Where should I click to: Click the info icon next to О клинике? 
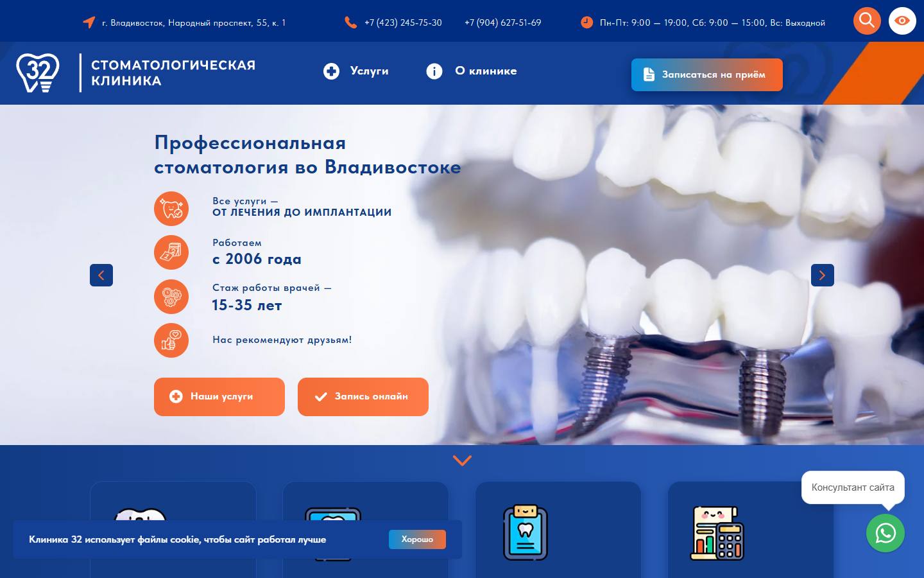(x=434, y=71)
